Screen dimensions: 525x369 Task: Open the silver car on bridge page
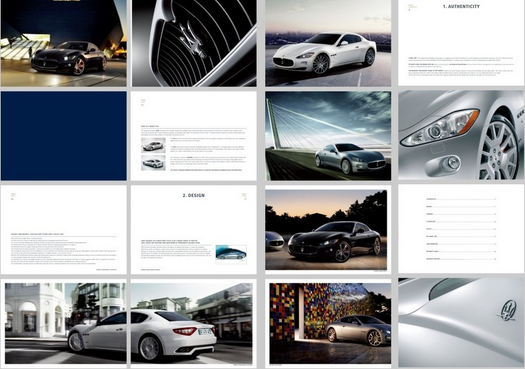point(328,136)
